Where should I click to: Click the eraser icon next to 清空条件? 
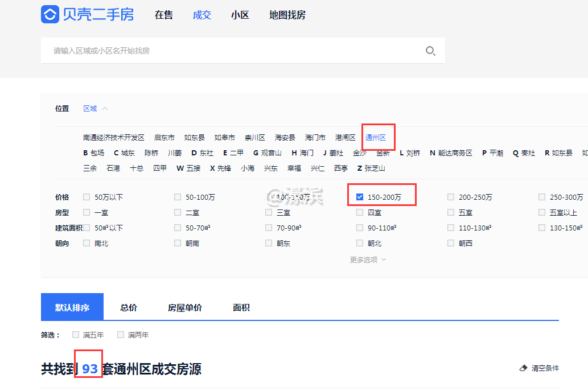click(523, 368)
